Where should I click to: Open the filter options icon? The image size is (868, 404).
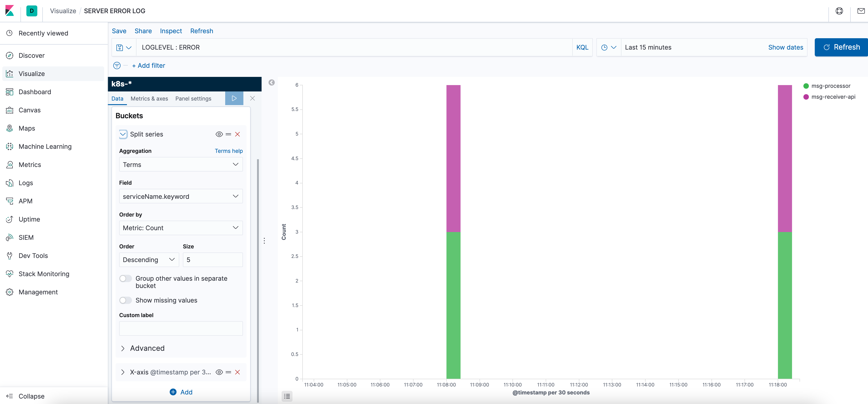click(117, 65)
